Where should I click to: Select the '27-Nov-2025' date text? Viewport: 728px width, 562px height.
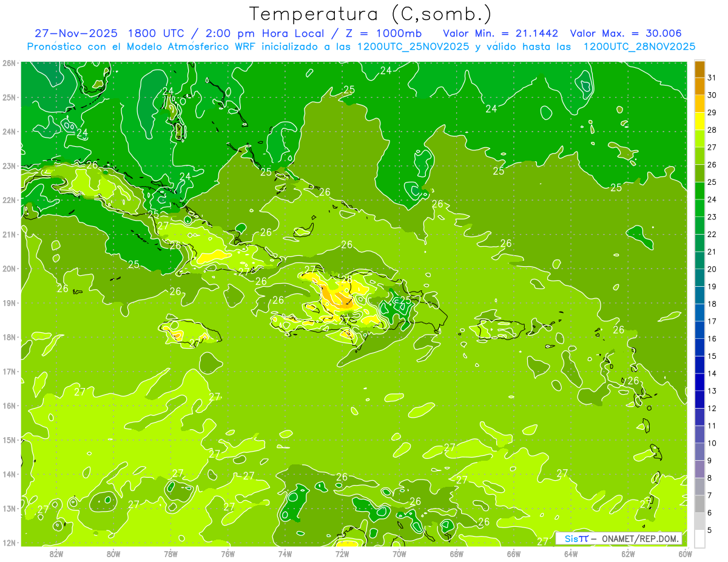click(x=76, y=33)
